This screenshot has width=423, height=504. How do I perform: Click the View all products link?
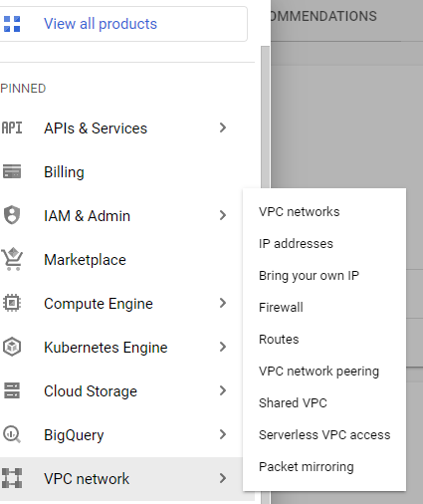[101, 24]
